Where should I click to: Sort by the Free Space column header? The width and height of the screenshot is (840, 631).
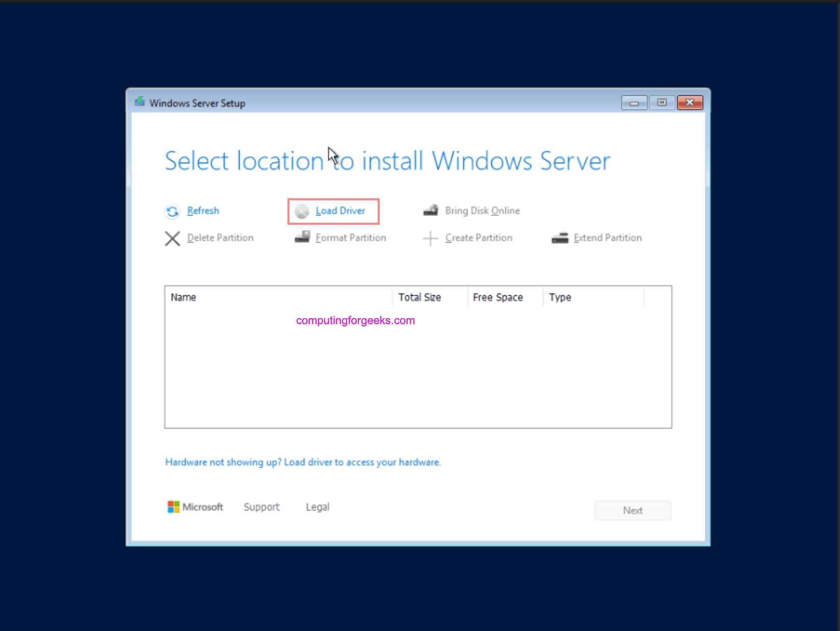(x=497, y=297)
